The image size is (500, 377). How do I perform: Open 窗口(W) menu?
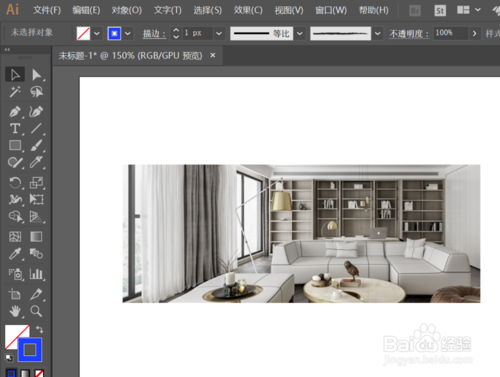coord(331,10)
